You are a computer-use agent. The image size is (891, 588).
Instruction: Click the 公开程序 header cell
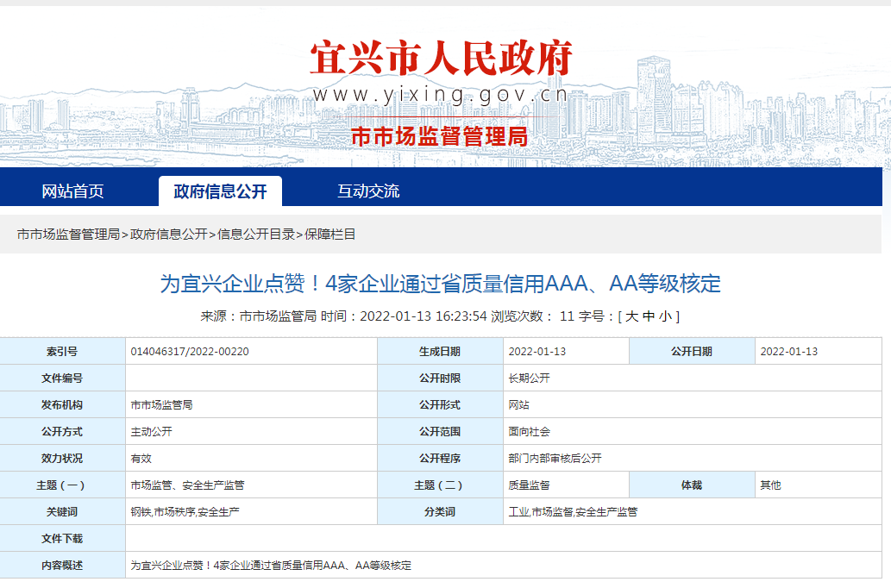[x=440, y=459]
